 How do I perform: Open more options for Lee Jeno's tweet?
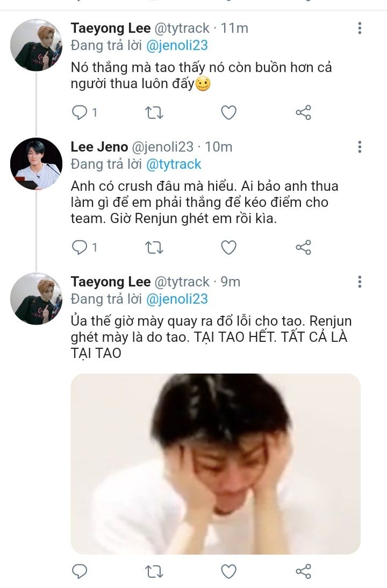coord(360,147)
